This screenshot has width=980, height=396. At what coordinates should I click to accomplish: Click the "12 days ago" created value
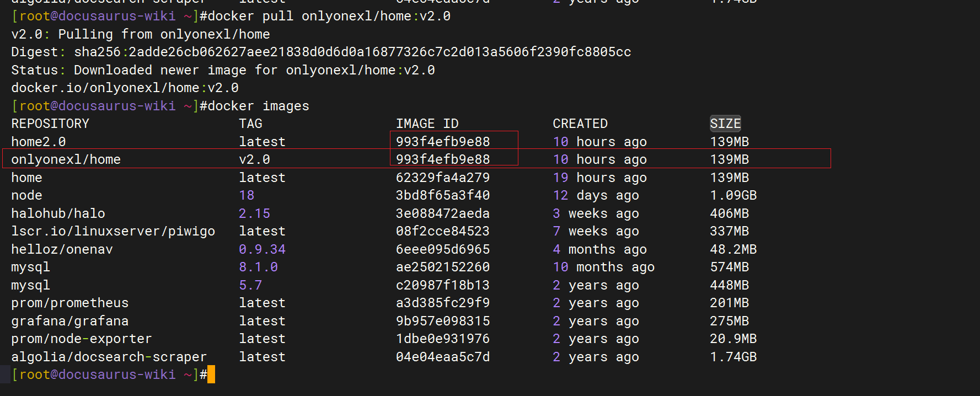click(x=596, y=195)
